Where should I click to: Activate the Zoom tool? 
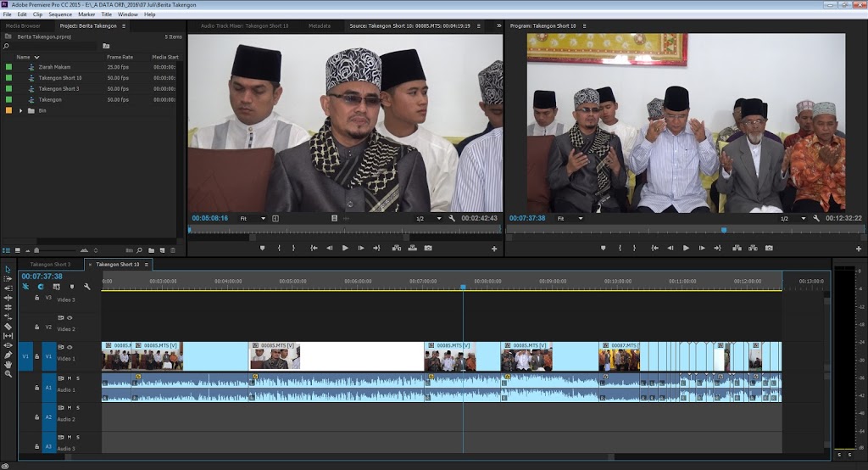[x=8, y=373]
